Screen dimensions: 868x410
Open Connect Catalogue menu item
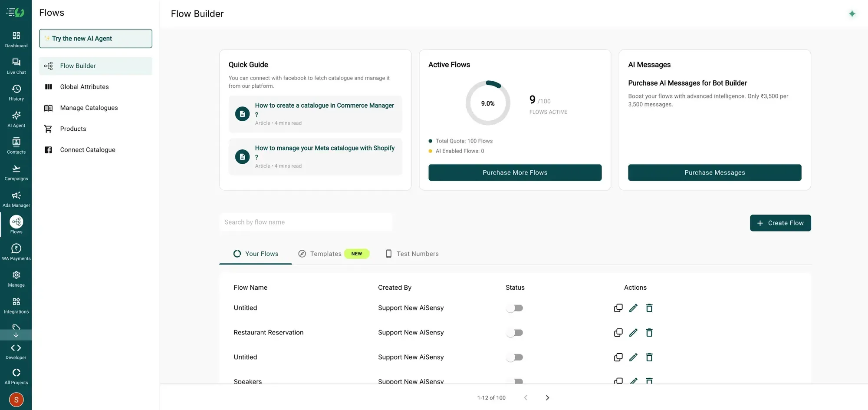[95, 150]
